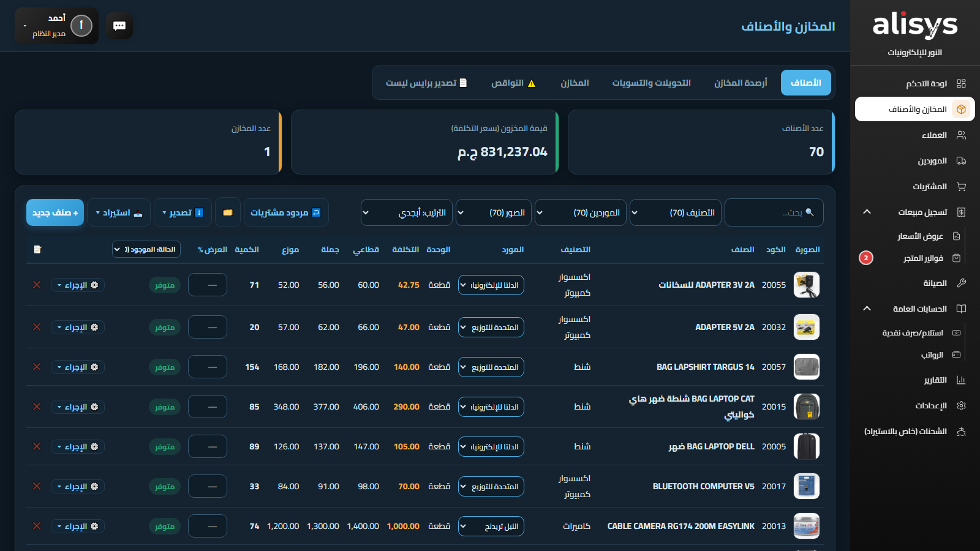
Task: Open the chat messages icon
Action: tap(119, 26)
